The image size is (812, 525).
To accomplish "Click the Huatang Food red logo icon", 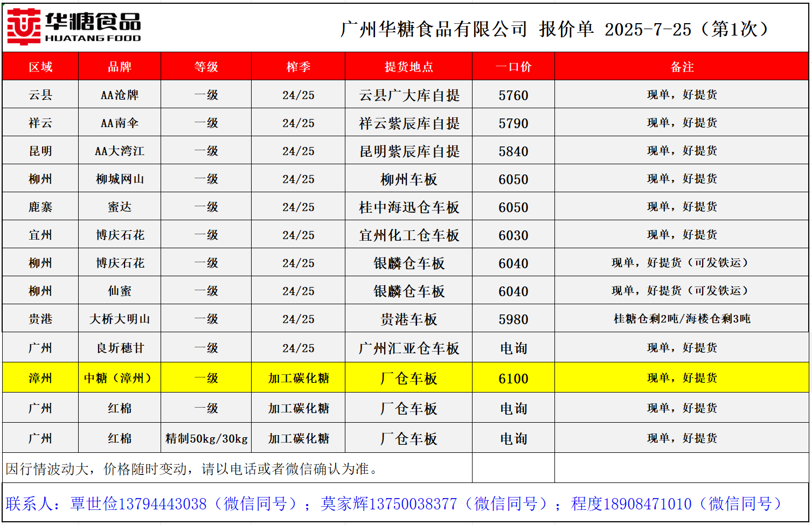I will click(24, 27).
